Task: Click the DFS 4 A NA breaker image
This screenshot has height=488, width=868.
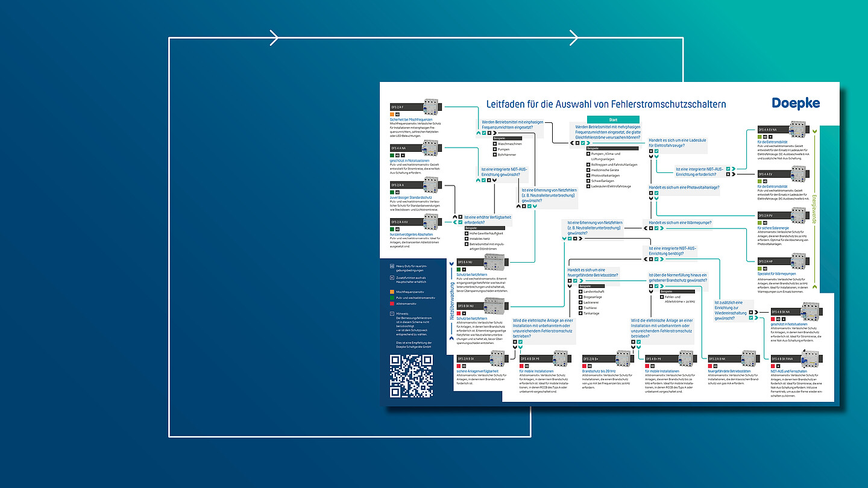Action: (x=431, y=148)
